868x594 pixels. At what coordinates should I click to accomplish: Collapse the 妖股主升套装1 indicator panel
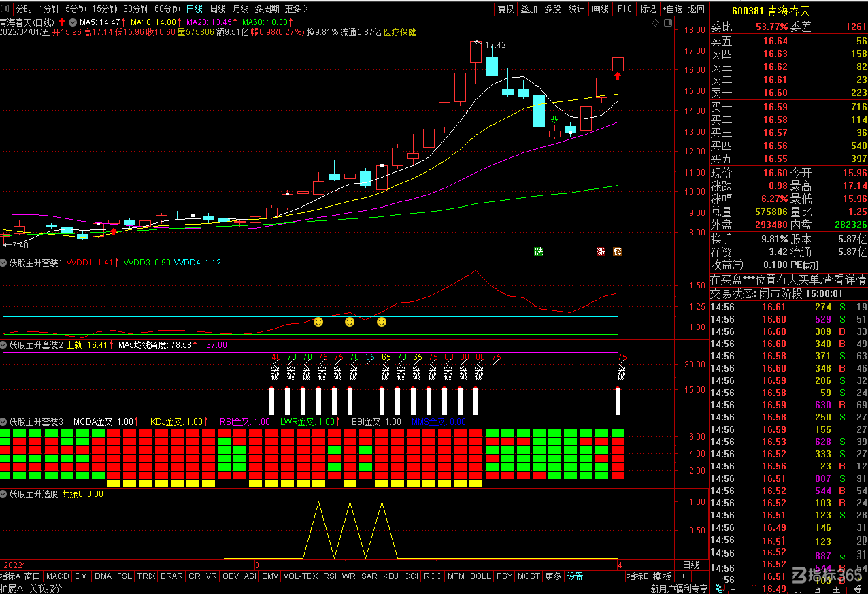pos(4,262)
